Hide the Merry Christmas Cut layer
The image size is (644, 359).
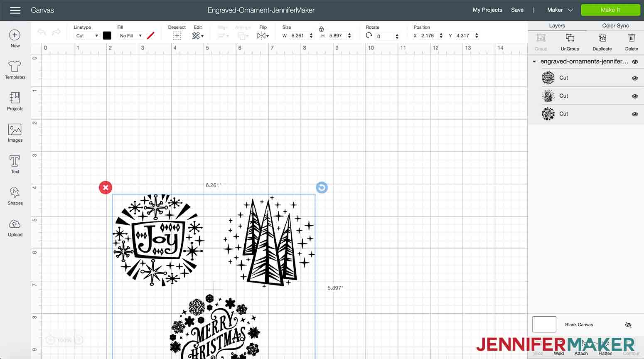click(635, 114)
